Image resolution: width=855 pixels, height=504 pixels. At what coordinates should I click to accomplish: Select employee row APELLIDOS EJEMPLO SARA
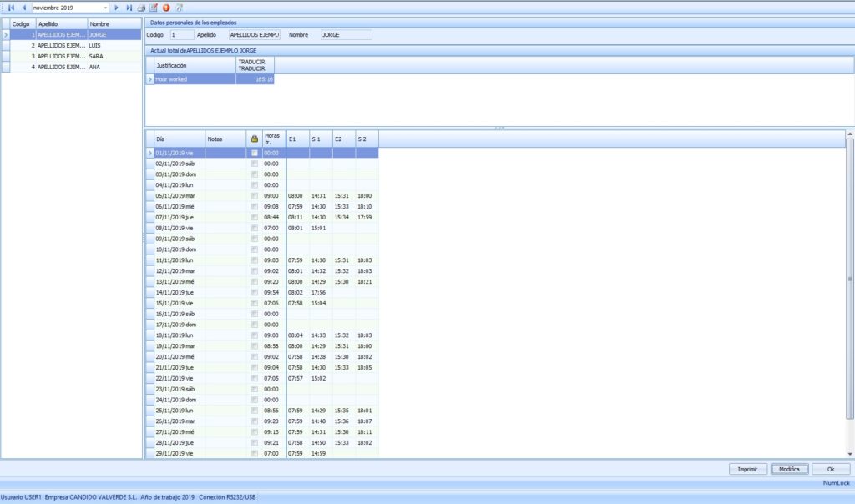click(63, 56)
